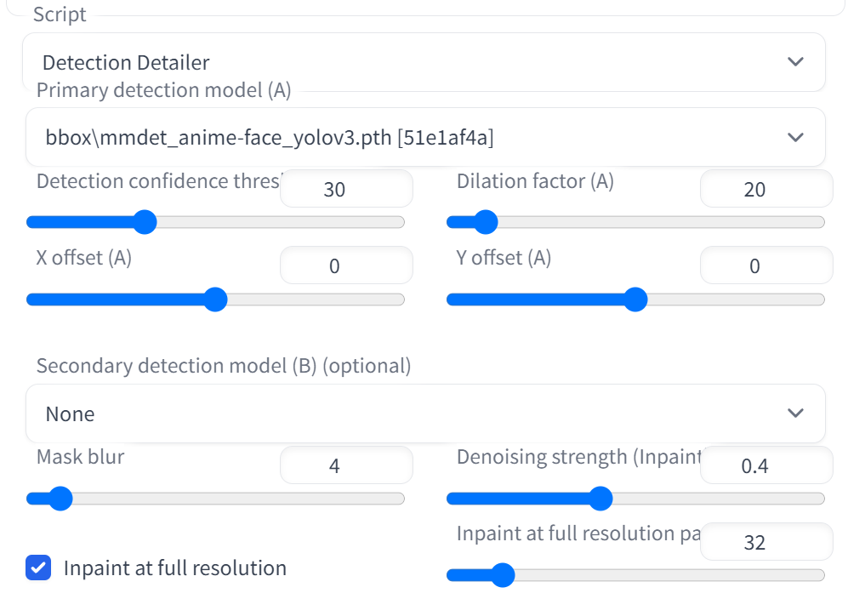Click the Detection confidence threshold value field
This screenshot has height=616, width=848.
click(x=347, y=189)
